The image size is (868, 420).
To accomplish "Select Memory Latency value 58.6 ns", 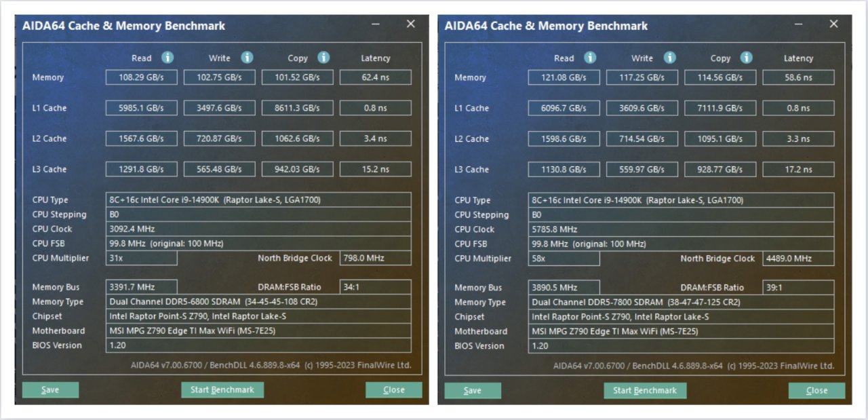I will [798, 77].
